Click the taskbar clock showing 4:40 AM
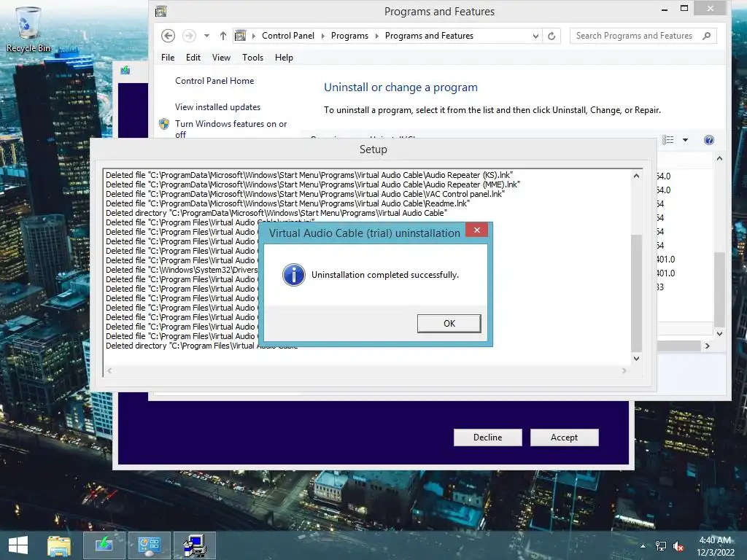The image size is (747, 560). pyautogui.click(x=715, y=546)
